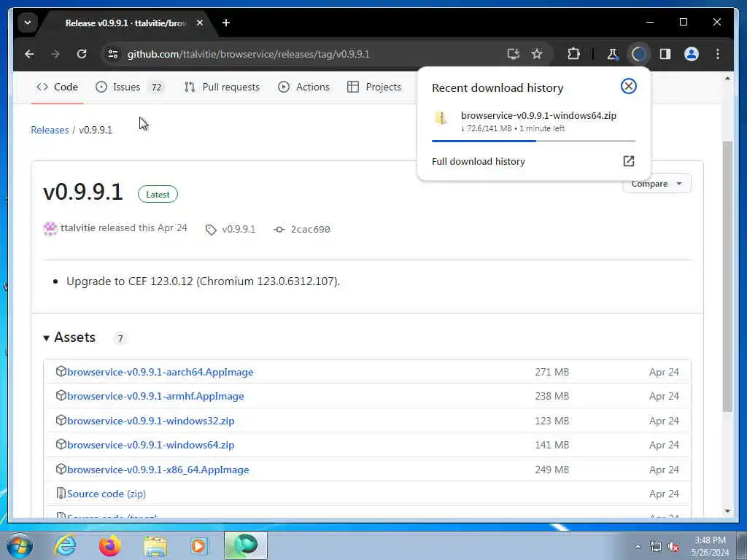
Task: Close the Release v0.9.9.1 tab
Action: [200, 23]
